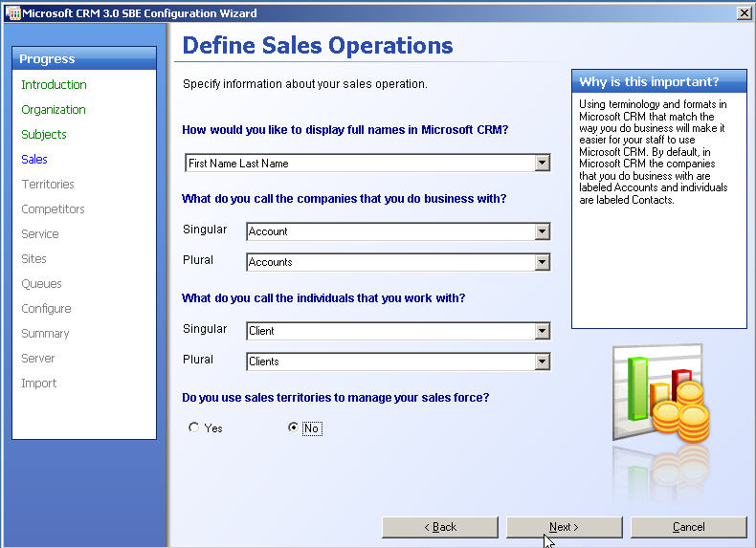This screenshot has height=548, width=756.
Task: Select the Configure step in Progress
Action: point(46,309)
